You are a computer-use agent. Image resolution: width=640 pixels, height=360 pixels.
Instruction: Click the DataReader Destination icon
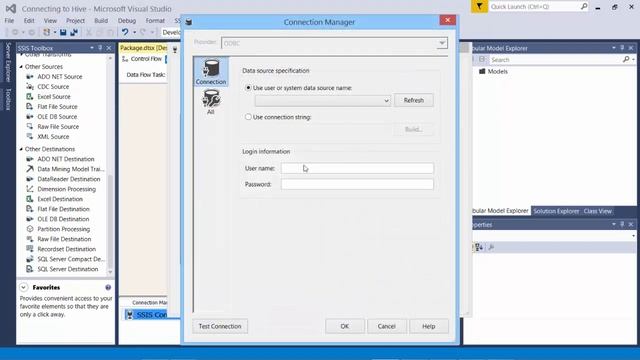pyautogui.click(x=30, y=179)
